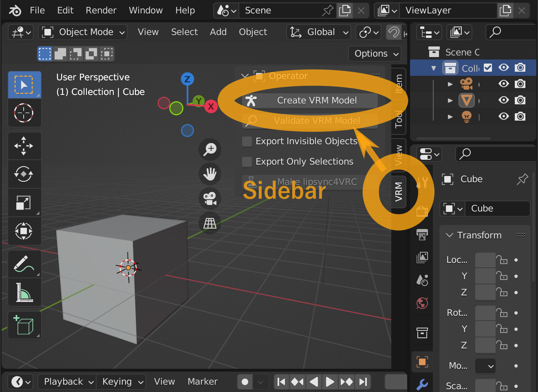Uncheck the Collection exclude checkbox
This screenshot has width=538, height=392.
pos(488,68)
